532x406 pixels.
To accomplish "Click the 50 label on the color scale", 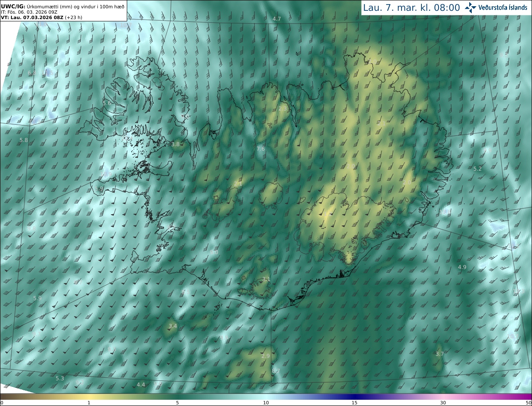I will point(528,403).
